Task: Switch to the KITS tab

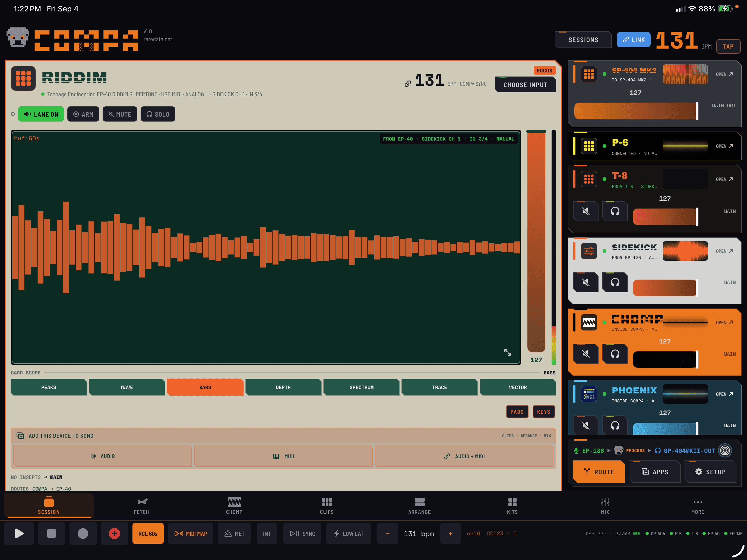Action: point(512,506)
